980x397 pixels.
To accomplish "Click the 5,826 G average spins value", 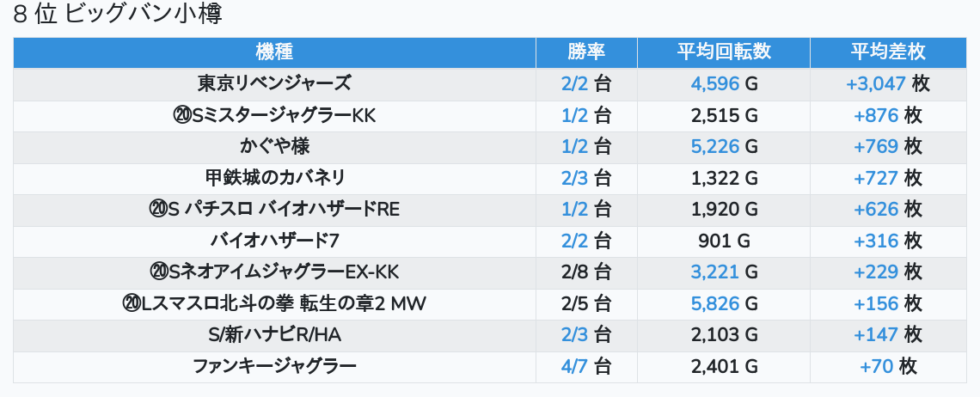I will click(x=724, y=303).
